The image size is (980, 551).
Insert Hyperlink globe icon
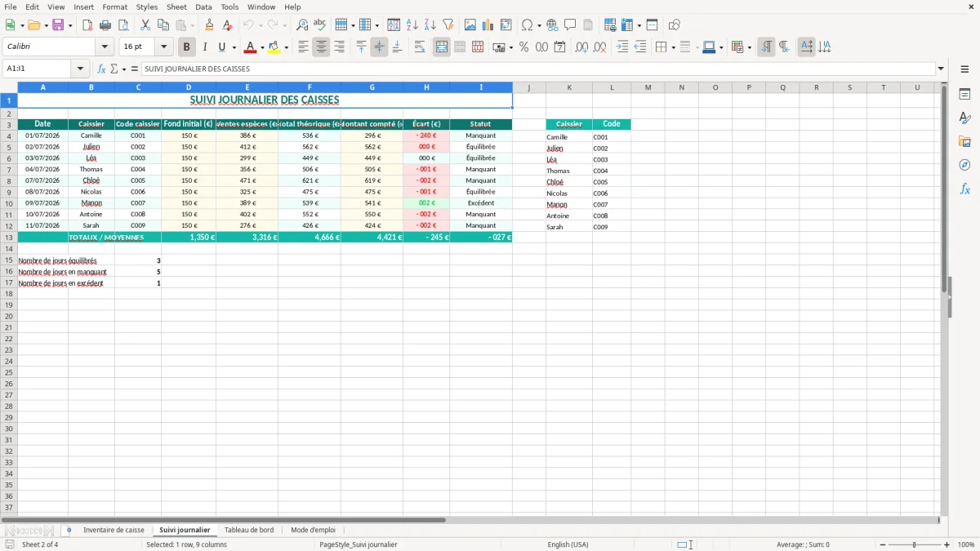(x=552, y=25)
